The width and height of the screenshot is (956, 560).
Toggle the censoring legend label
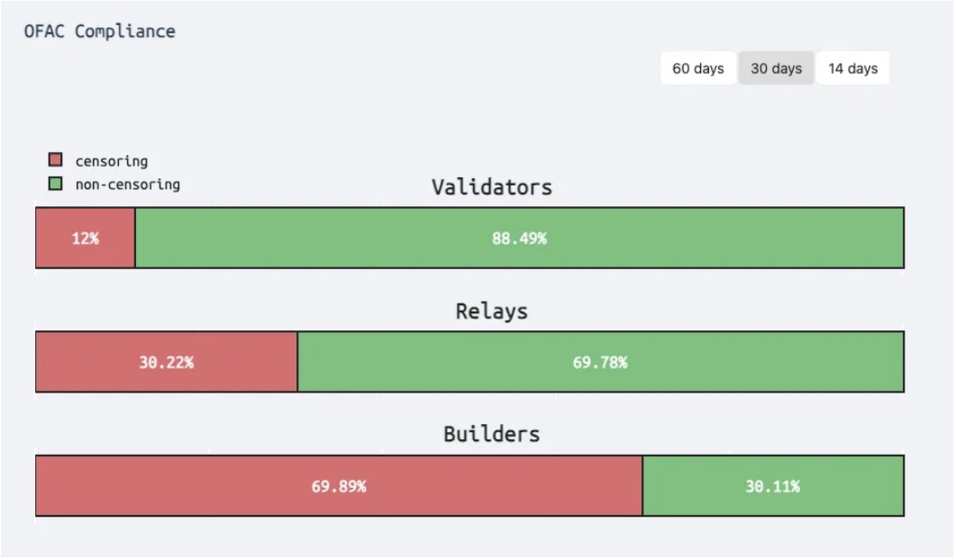tap(111, 161)
